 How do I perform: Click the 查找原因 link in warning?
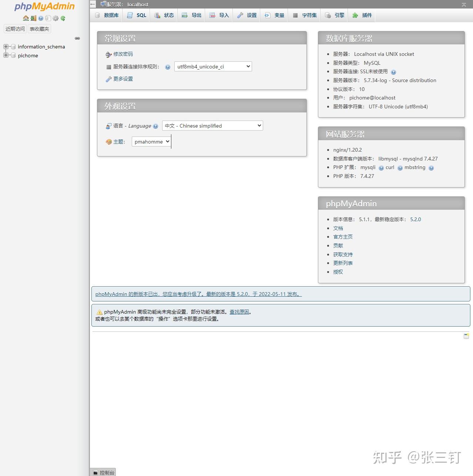pos(240,312)
